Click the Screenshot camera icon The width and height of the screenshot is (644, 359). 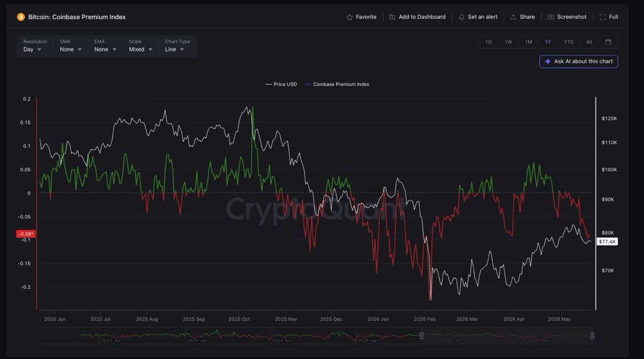(551, 17)
